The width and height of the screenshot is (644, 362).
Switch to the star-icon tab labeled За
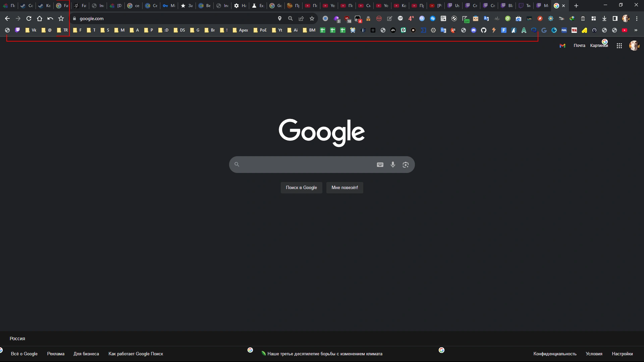(x=187, y=6)
